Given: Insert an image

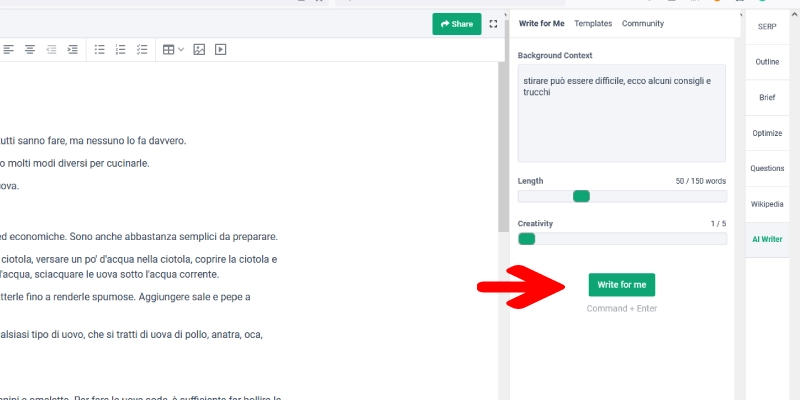Looking at the screenshot, I should [199, 49].
